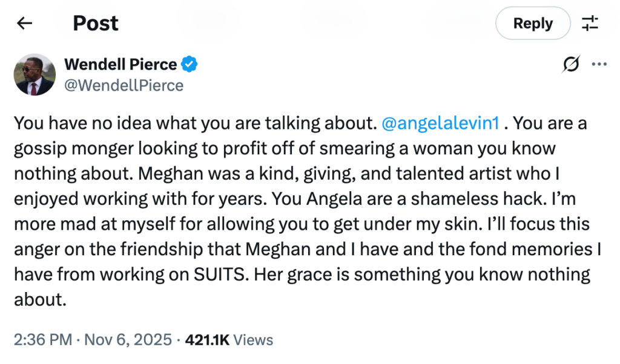Go back using the left arrow
620x364 pixels.
tap(24, 24)
